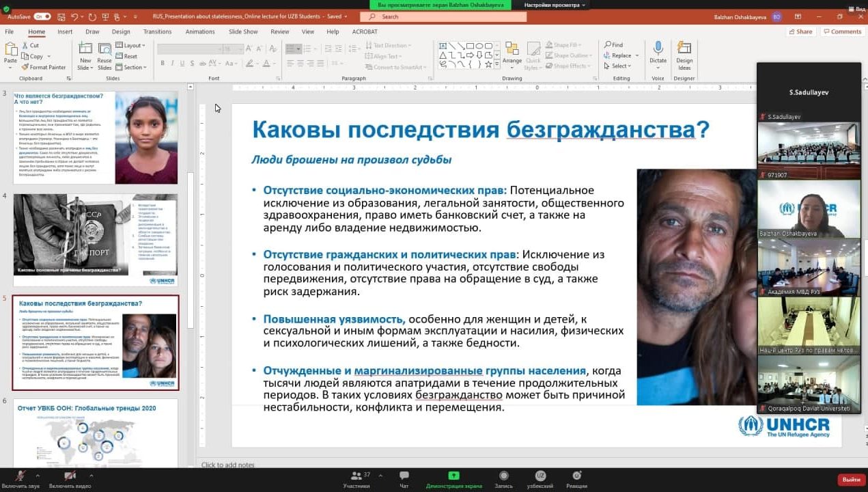Switch to the Insert ribbon tab
This screenshot has height=492, width=868.
click(x=65, y=31)
